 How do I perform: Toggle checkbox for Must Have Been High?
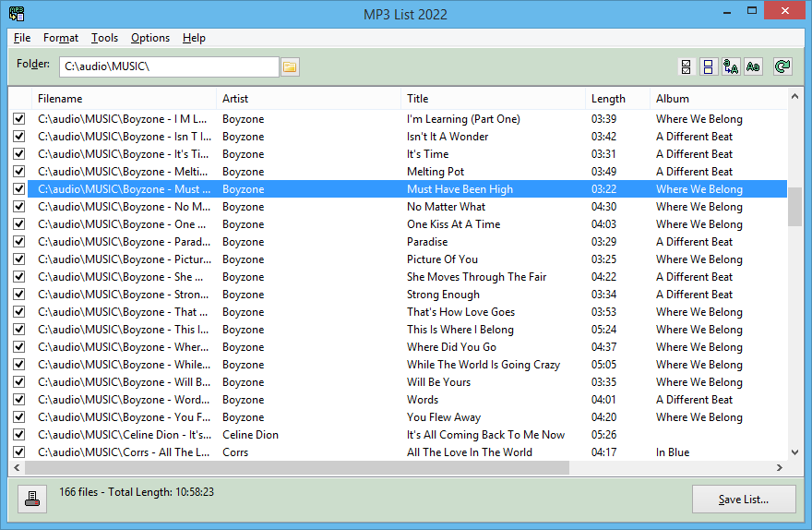[x=19, y=189]
